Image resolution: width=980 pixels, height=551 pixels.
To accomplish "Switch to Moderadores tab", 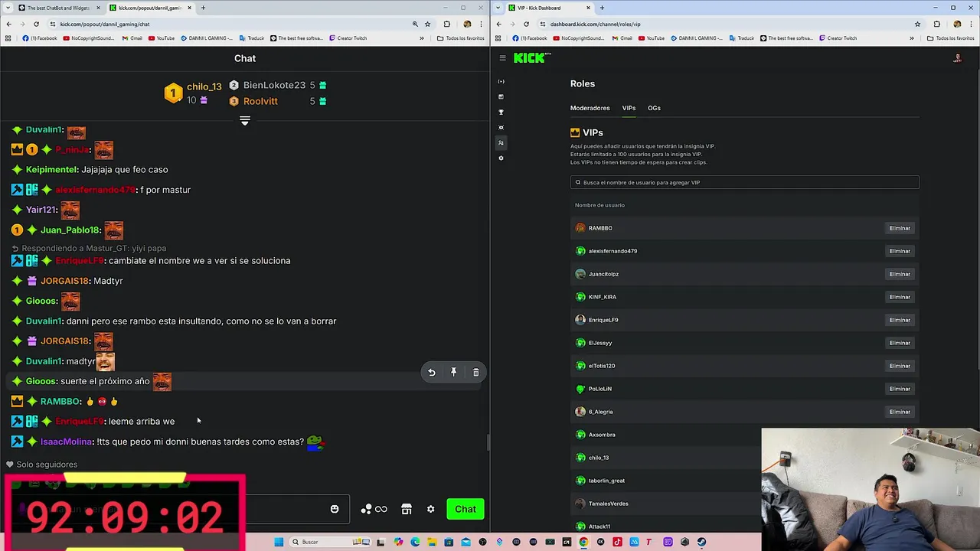I will (590, 108).
